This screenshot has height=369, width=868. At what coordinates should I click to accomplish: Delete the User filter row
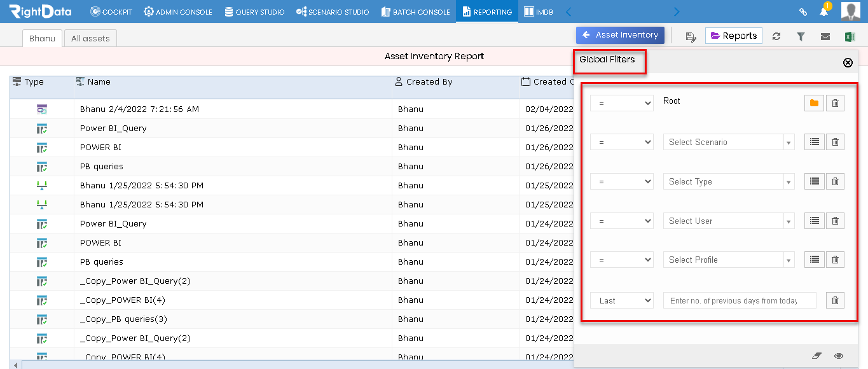[836, 221]
